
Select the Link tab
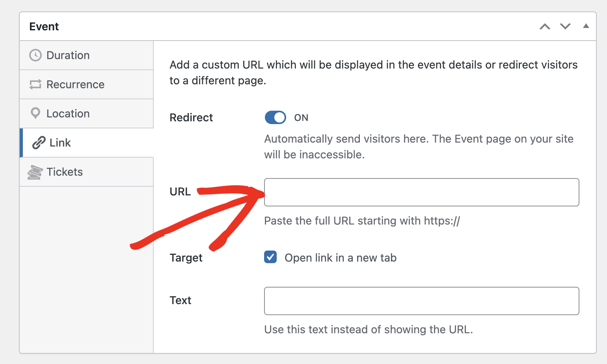(86, 143)
